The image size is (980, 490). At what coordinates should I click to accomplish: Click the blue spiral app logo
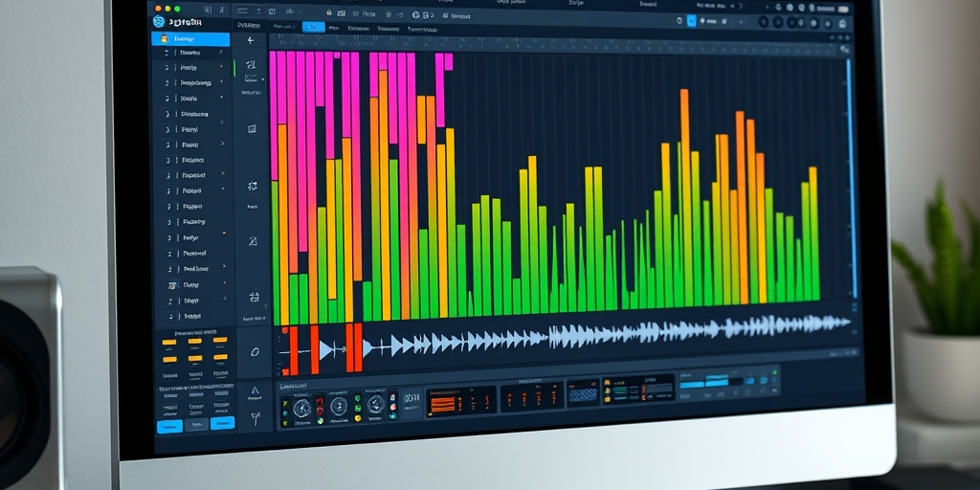[x=159, y=22]
